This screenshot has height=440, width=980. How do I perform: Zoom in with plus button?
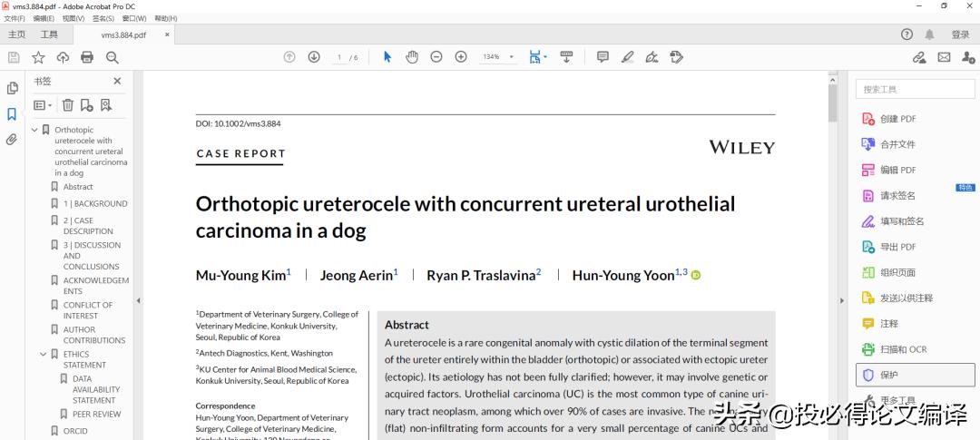point(461,57)
